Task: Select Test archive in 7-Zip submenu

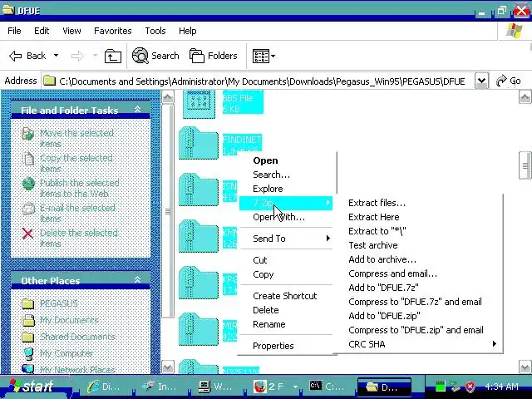Action: pyautogui.click(x=373, y=245)
